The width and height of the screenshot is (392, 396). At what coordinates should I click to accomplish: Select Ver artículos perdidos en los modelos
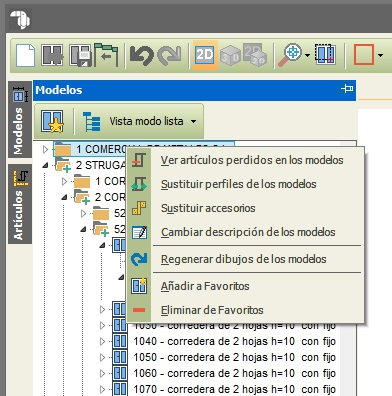pyautogui.click(x=252, y=160)
